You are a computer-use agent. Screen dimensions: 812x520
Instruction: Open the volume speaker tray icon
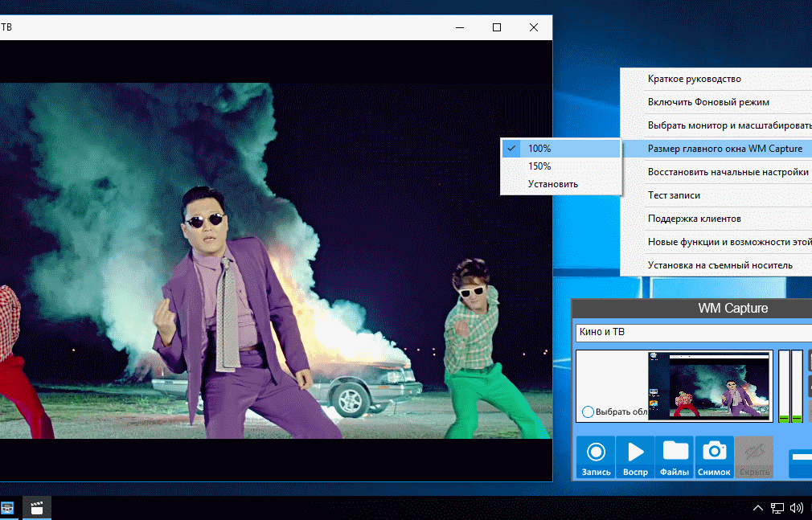(797, 508)
